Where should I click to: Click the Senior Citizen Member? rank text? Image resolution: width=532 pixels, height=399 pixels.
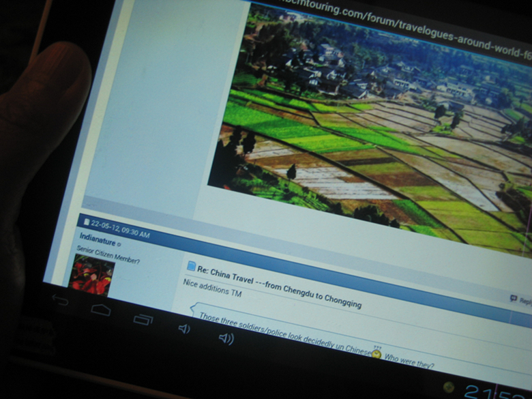[x=108, y=254]
